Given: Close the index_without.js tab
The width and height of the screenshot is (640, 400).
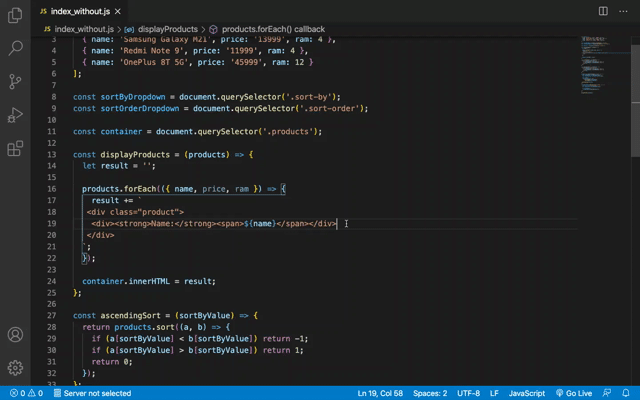Looking at the screenshot, I should [118, 11].
